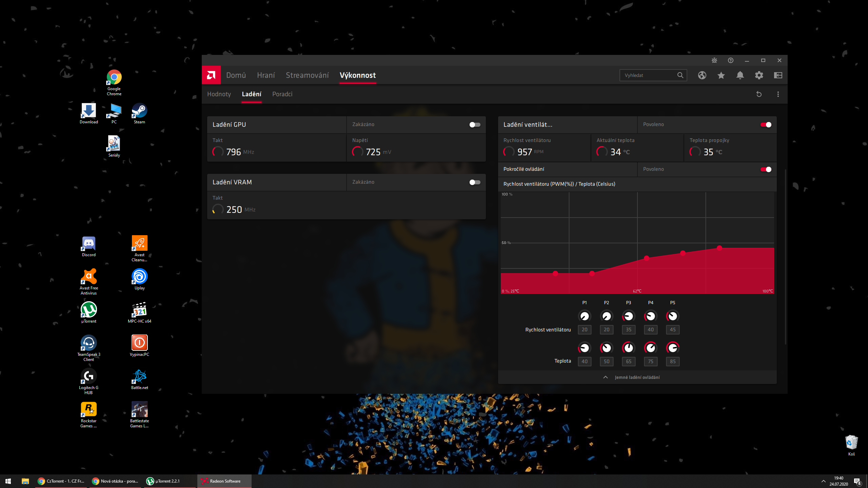868x488 pixels.
Task: Open favorites via the star icon
Action: 721,75
